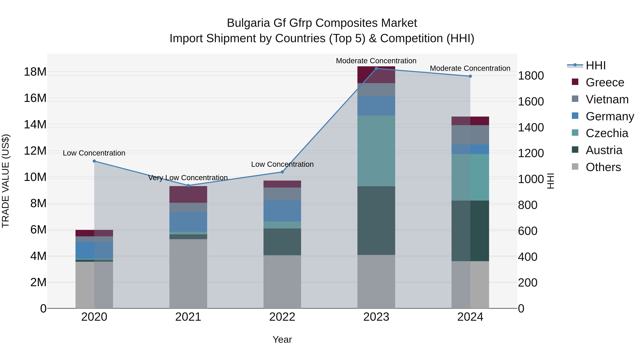The width and height of the screenshot is (644, 362).
Task: Click the 2021 HHI data point
Action: (x=188, y=186)
